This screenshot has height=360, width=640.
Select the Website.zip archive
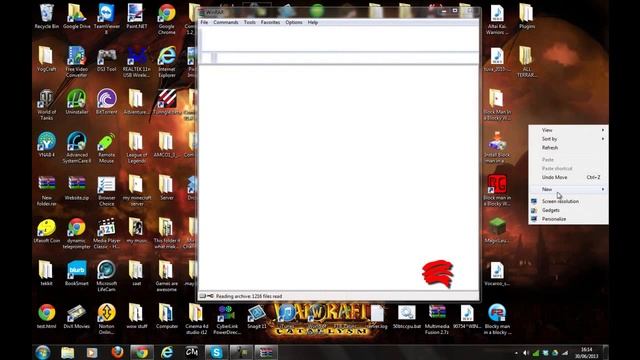tap(77, 188)
